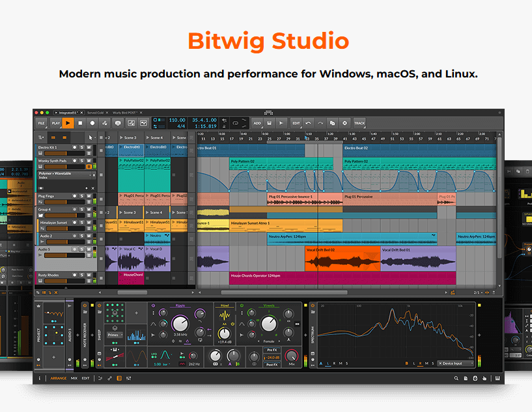Image resolution: width=532 pixels, height=412 pixels.
Task: Solo the Group 4 track
Action: coord(82,209)
